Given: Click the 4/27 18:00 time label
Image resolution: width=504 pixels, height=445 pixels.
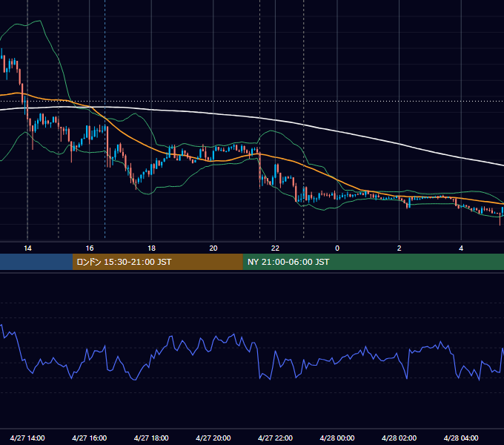Looking at the screenshot, I should (151, 438).
